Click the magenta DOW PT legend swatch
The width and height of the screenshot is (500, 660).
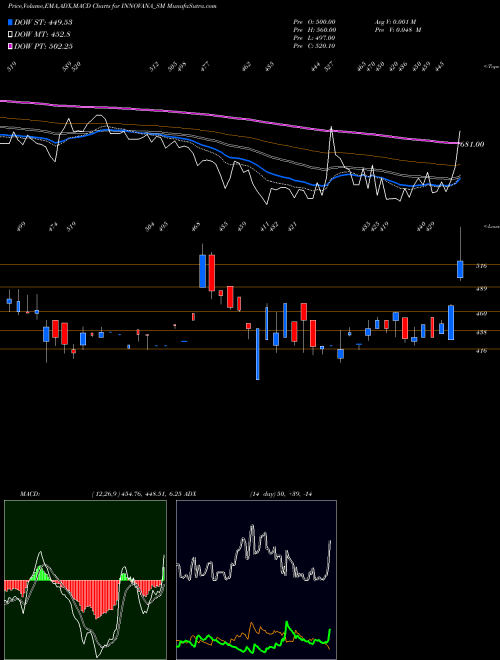[x=11, y=46]
